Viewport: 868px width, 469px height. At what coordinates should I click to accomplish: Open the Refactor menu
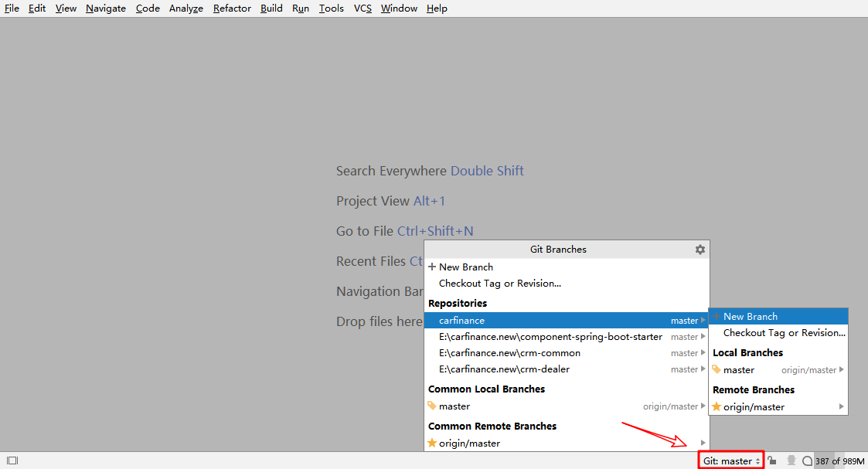click(x=232, y=8)
